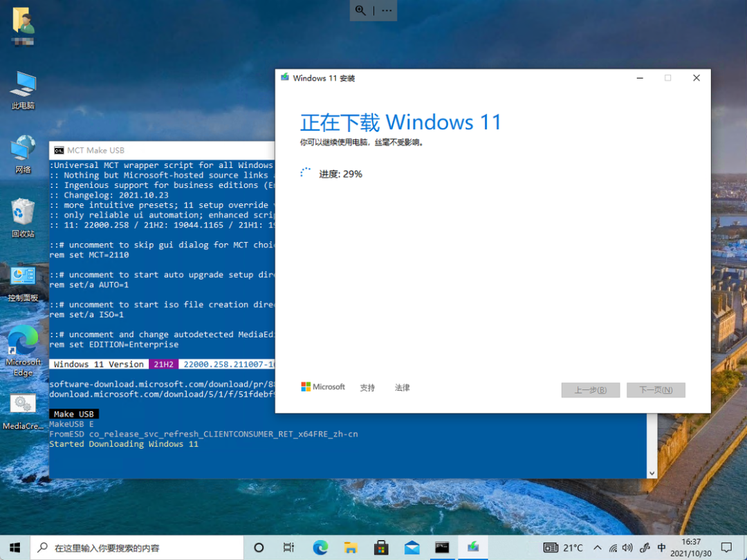Open the three-dot menu near the magnifier
Image resolution: width=747 pixels, height=560 pixels.
[x=386, y=10]
